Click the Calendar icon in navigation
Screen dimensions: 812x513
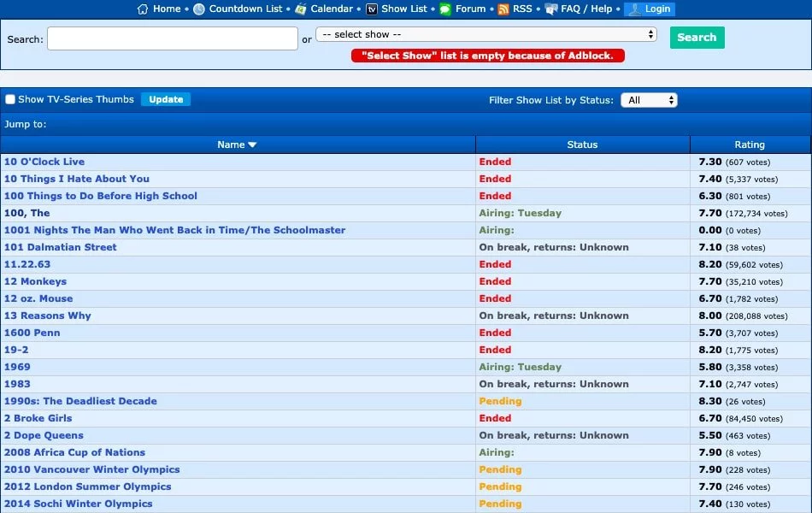[x=301, y=9]
